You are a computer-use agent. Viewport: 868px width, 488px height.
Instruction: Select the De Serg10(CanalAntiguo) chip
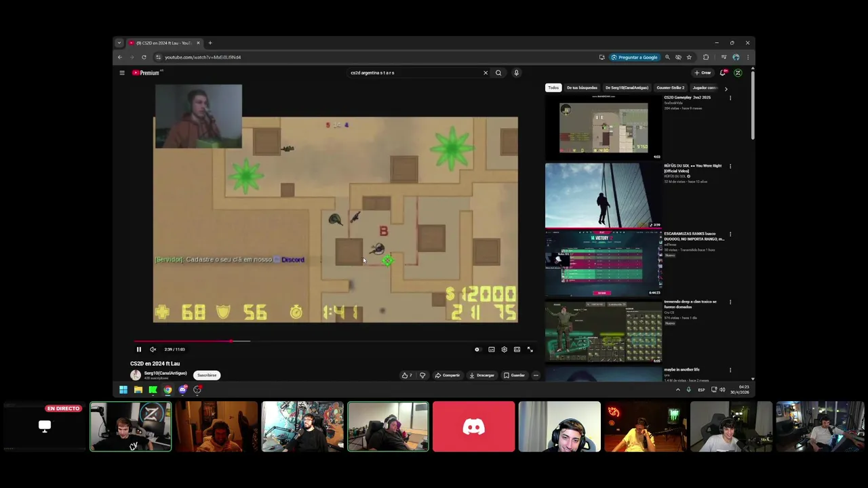627,87
